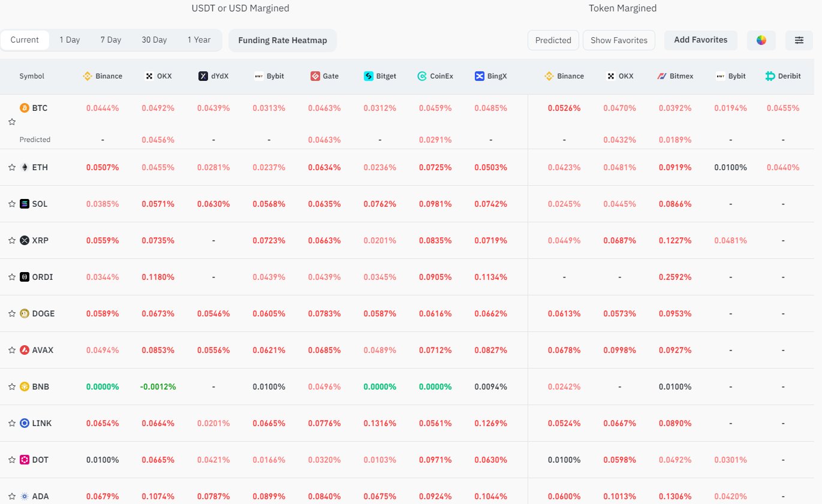This screenshot has height=504, width=822.
Task: Open the filter settings sliders icon
Action: pyautogui.click(x=799, y=40)
